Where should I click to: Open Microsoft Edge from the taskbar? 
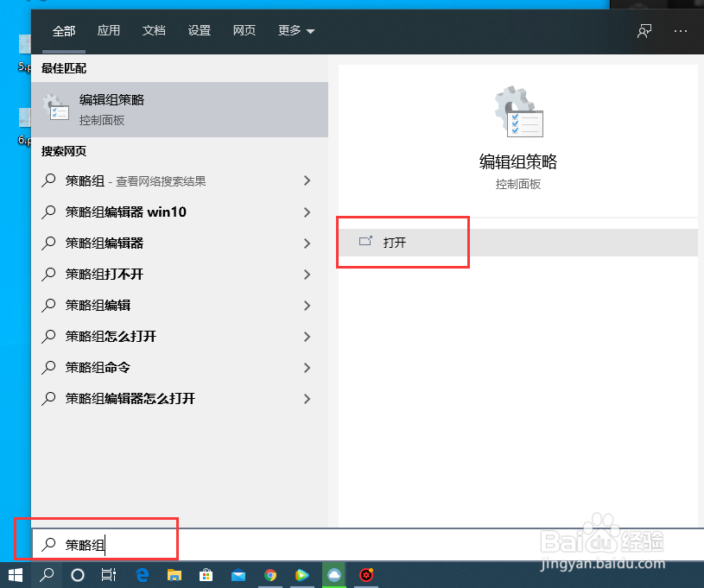click(142, 575)
